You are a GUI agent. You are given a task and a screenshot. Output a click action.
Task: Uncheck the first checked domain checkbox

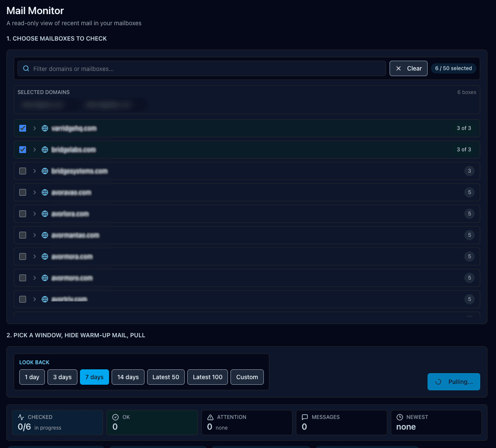tap(23, 128)
